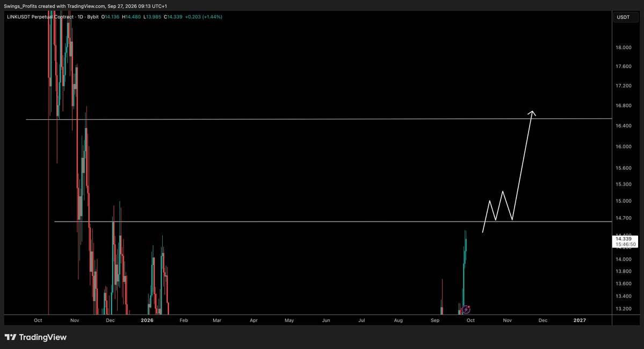Viewport: 644px width, 349px height.
Task: Click the close value C14.339
Action: (173, 17)
